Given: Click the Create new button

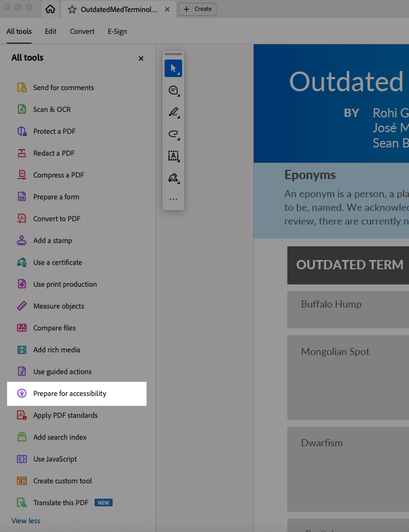Looking at the screenshot, I should click(197, 9).
